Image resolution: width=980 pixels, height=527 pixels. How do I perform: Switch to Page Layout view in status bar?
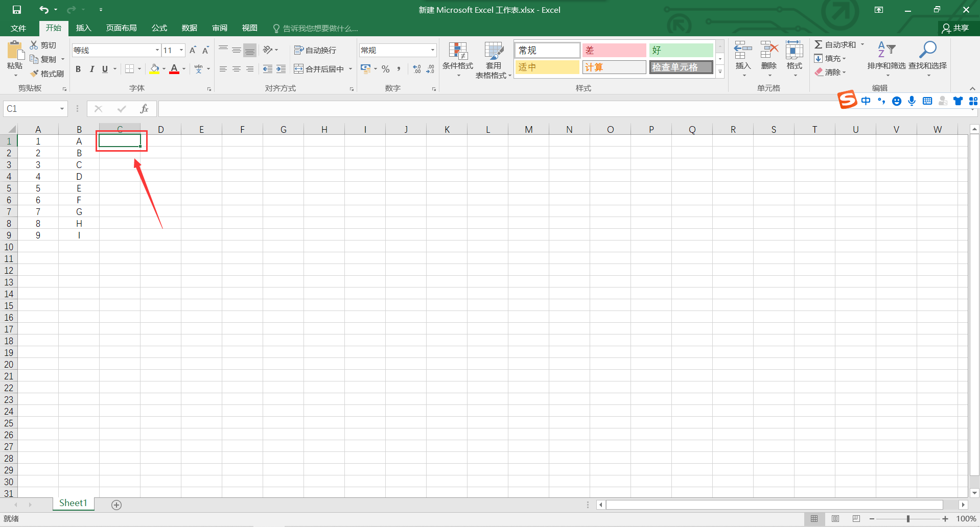point(835,519)
